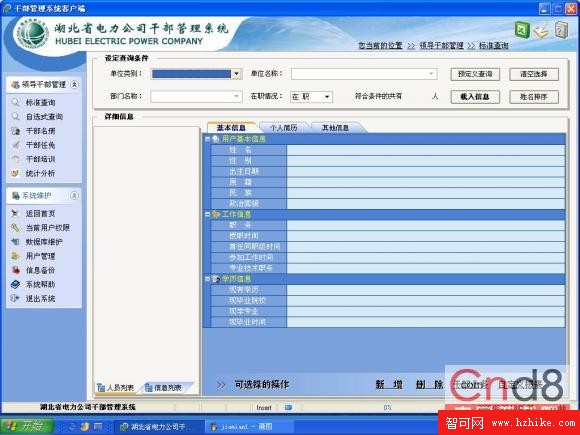Screen dimensions: 580x435
Task: Click 返回首页 under 系统维护
Action: pos(40,213)
